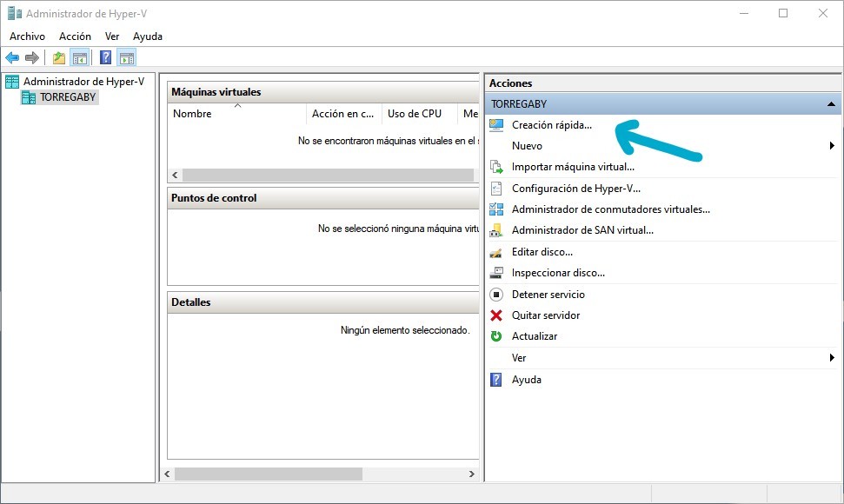Choose Inspeccionar disco action
Screen dimensions: 844x504
pos(558,273)
